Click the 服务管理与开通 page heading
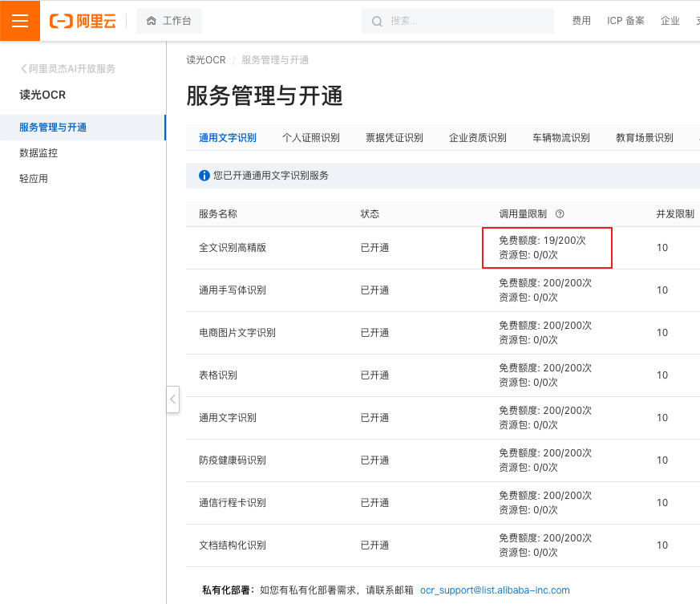700x604 pixels. coord(265,95)
